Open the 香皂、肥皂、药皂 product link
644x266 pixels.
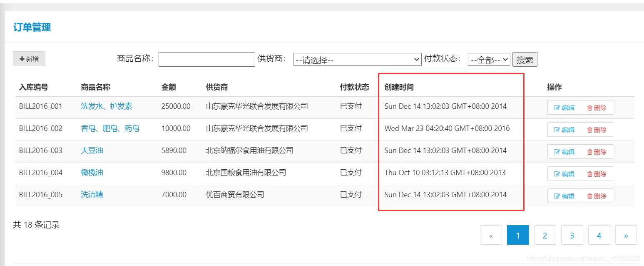pos(110,128)
